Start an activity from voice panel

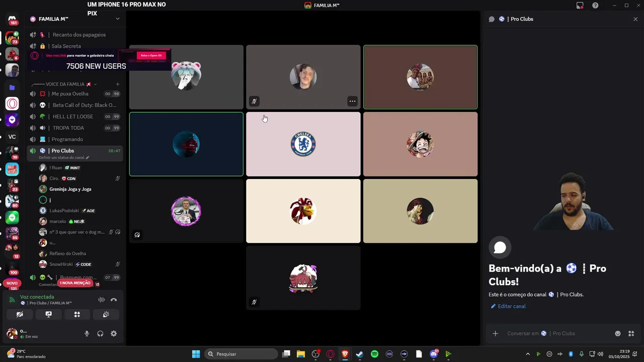point(77,314)
